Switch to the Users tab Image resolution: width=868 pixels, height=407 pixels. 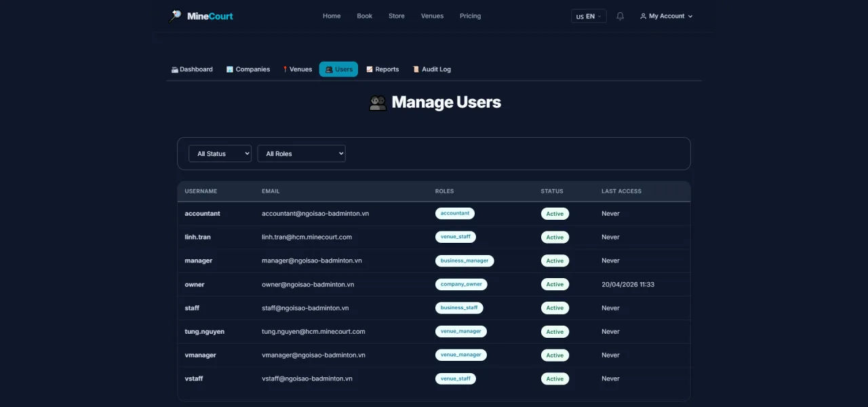[338, 69]
